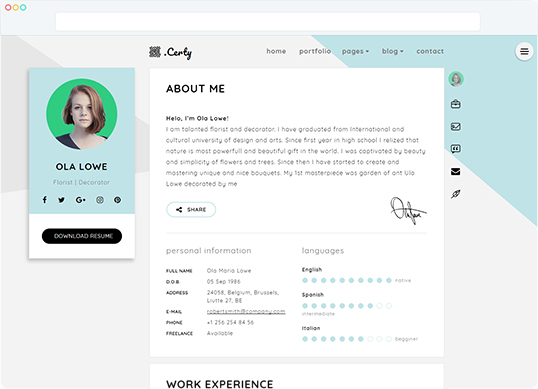Click the yellow window control circle
This screenshot has width=538, height=389.
(x=15, y=7)
